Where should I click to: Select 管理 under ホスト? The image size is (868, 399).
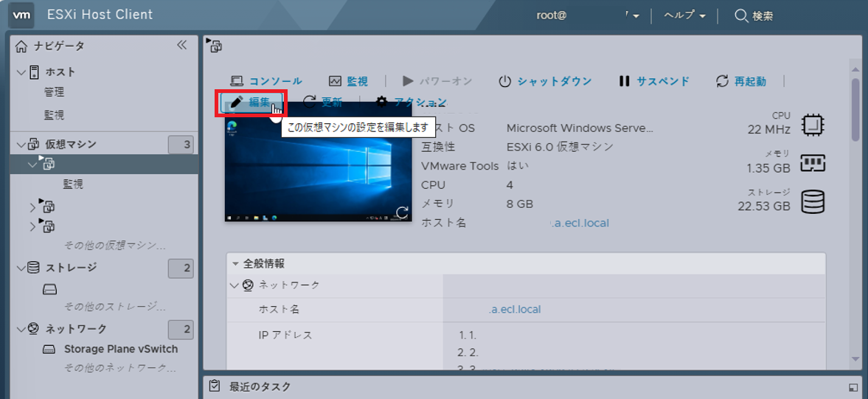[55, 92]
